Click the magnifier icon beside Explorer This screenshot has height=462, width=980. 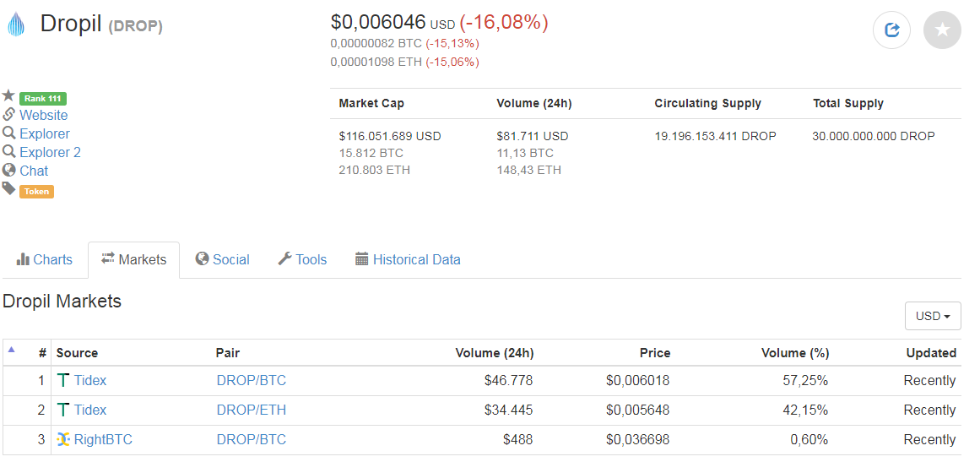click(8, 133)
